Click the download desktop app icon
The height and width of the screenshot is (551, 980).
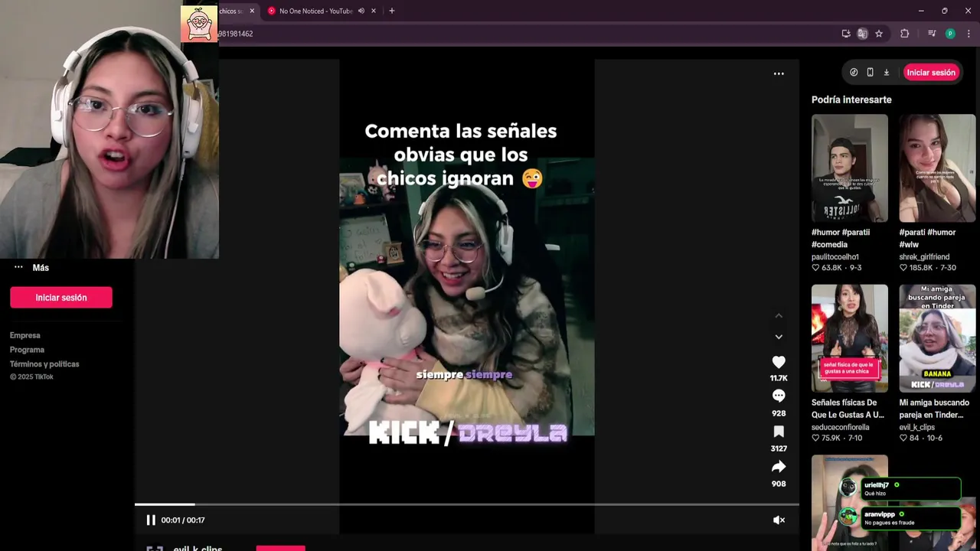[x=887, y=72]
